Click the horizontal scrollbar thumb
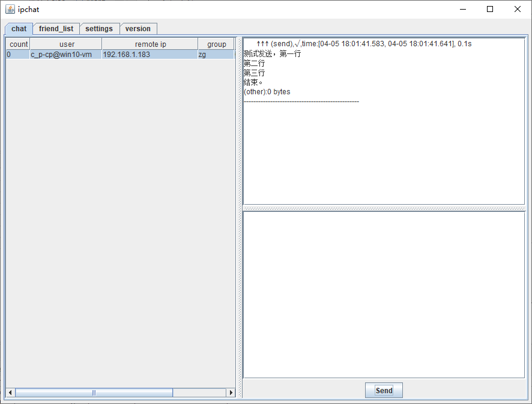The width and height of the screenshot is (532, 404). pyautogui.click(x=94, y=393)
